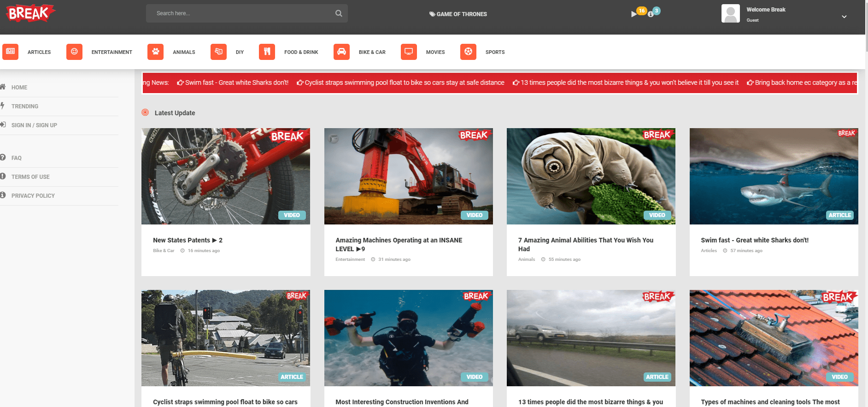Image resolution: width=868 pixels, height=407 pixels.
Task: Click the VIDEO badge on the excavator card
Action: pos(474,215)
